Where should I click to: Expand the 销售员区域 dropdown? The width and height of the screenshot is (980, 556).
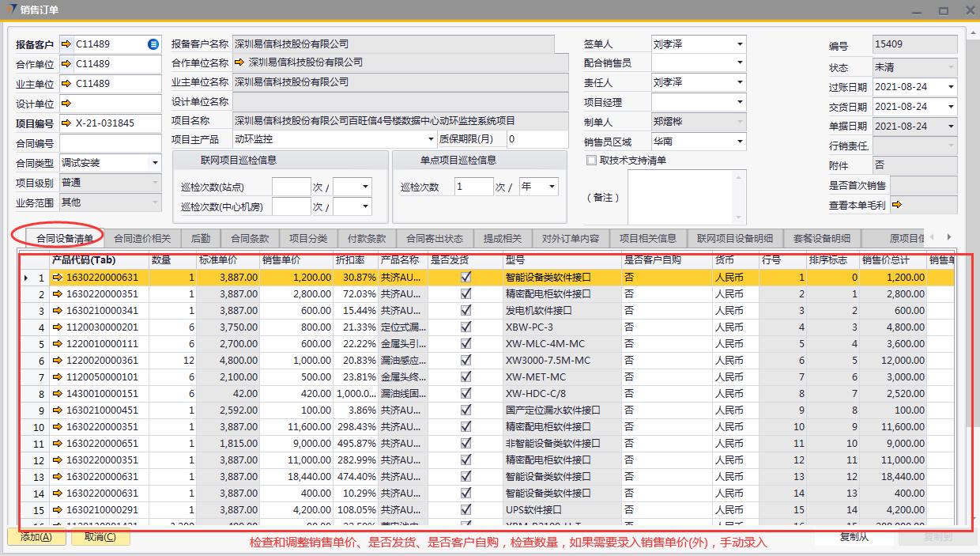pos(740,142)
